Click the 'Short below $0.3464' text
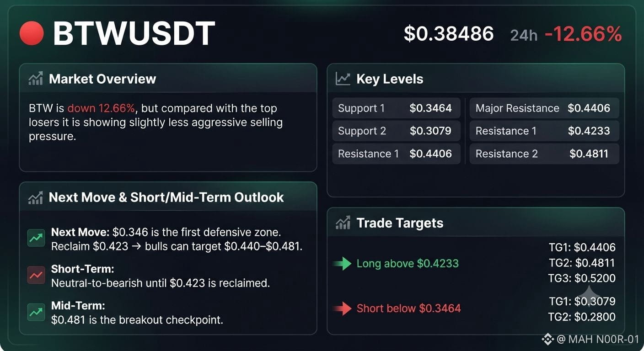 (408, 308)
